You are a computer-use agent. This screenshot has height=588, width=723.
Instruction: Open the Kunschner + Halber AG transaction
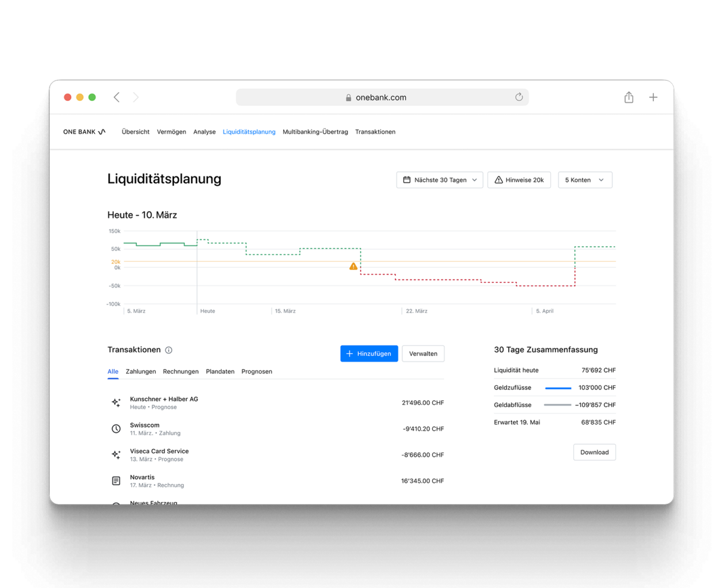click(x=276, y=403)
